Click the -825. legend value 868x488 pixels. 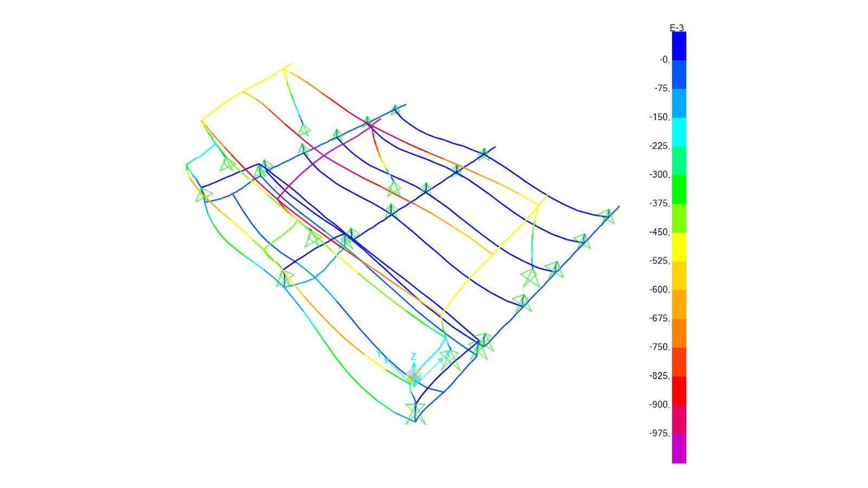[x=660, y=376]
